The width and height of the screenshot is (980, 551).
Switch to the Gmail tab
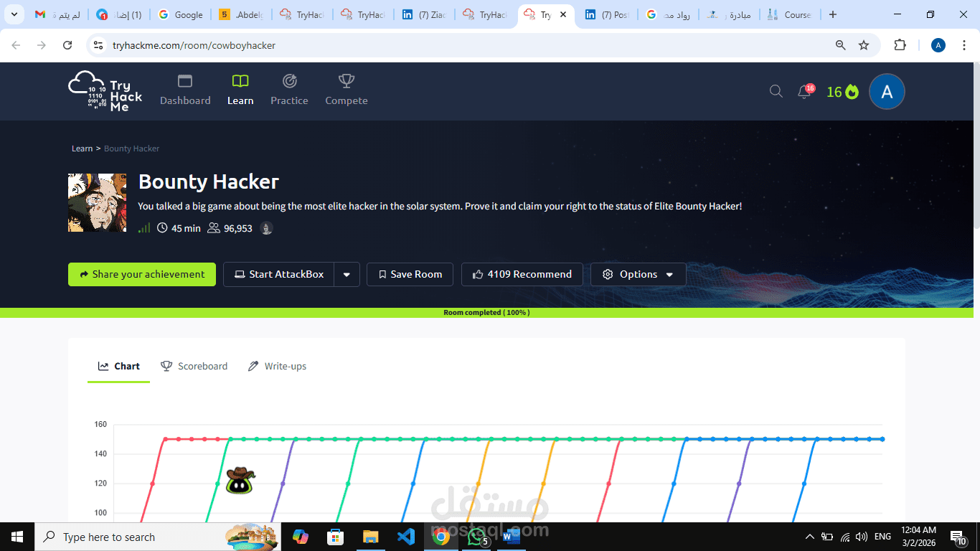coord(57,14)
